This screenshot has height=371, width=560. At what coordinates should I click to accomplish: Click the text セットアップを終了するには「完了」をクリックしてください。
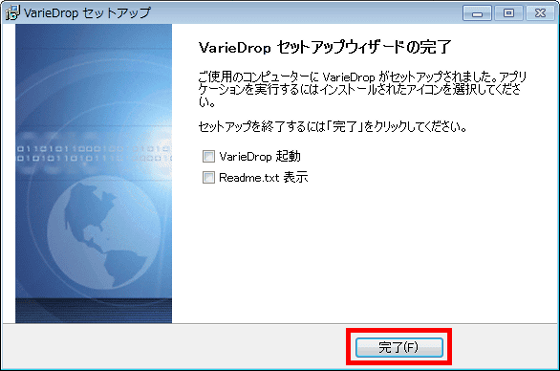pyautogui.click(x=332, y=126)
